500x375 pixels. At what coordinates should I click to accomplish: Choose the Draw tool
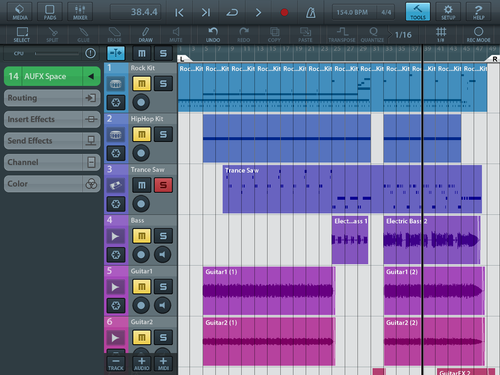(145, 35)
